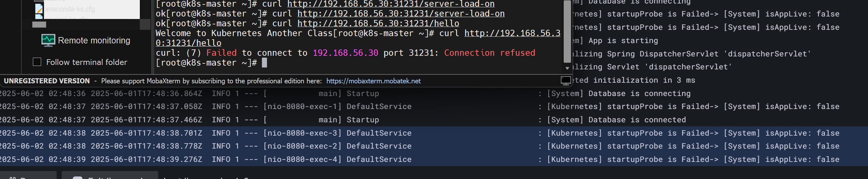Click the UNREGISTERED VERSION status text

coord(47,81)
